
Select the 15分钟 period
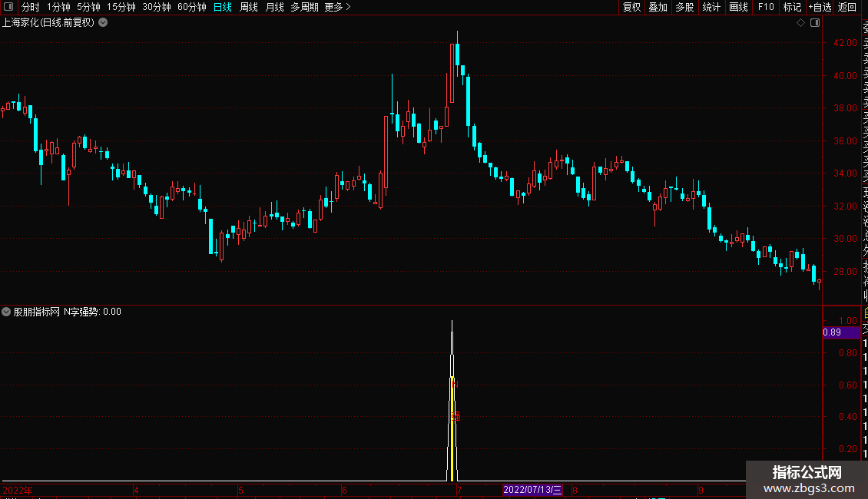pos(121,7)
